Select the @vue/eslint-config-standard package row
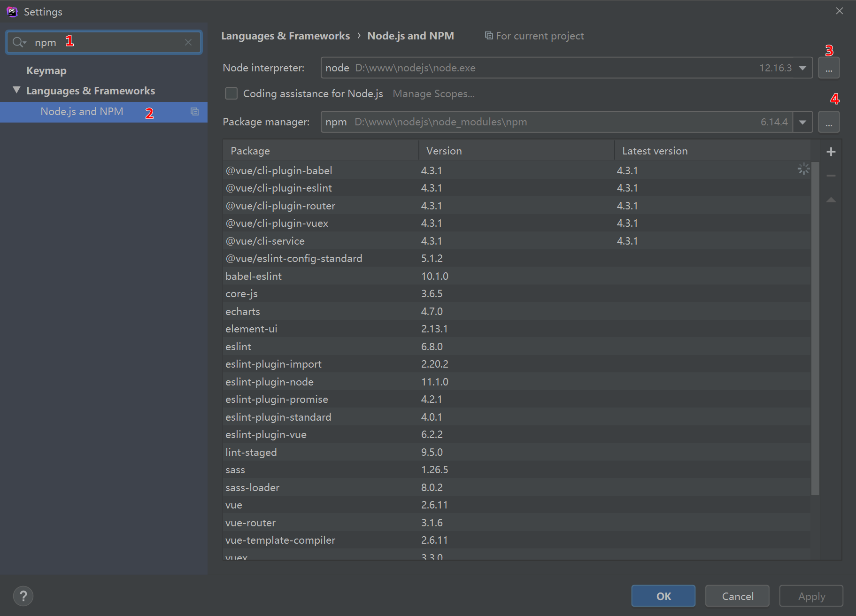This screenshot has height=616, width=856. click(517, 258)
